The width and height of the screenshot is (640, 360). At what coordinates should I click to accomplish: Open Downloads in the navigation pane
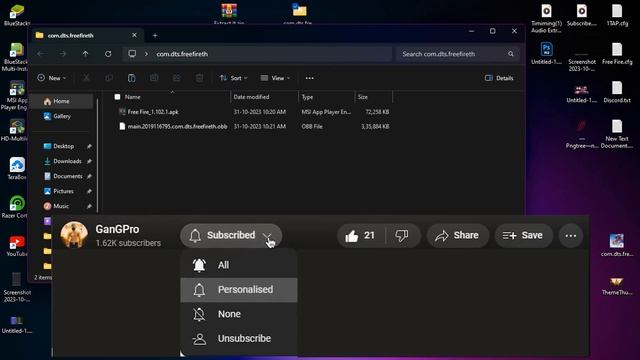[x=67, y=161]
